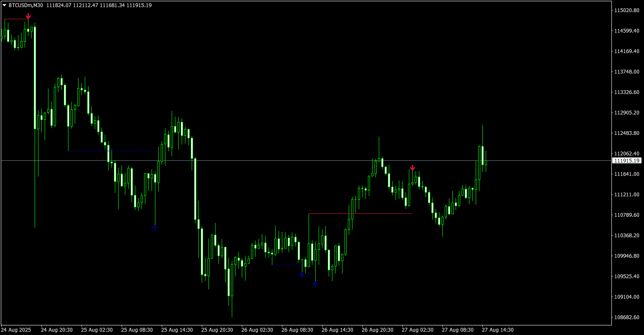Click time axis label 25 Aug 02:30
Image resolution: width=644 pixels, height=335 pixels.
point(97,330)
